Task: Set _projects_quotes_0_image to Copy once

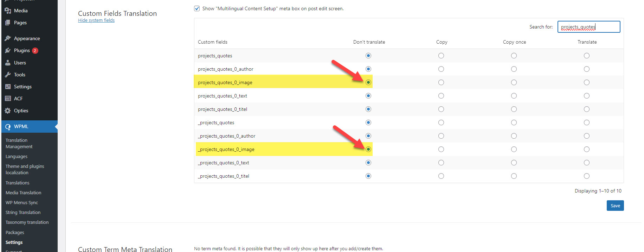Action: coord(514,149)
